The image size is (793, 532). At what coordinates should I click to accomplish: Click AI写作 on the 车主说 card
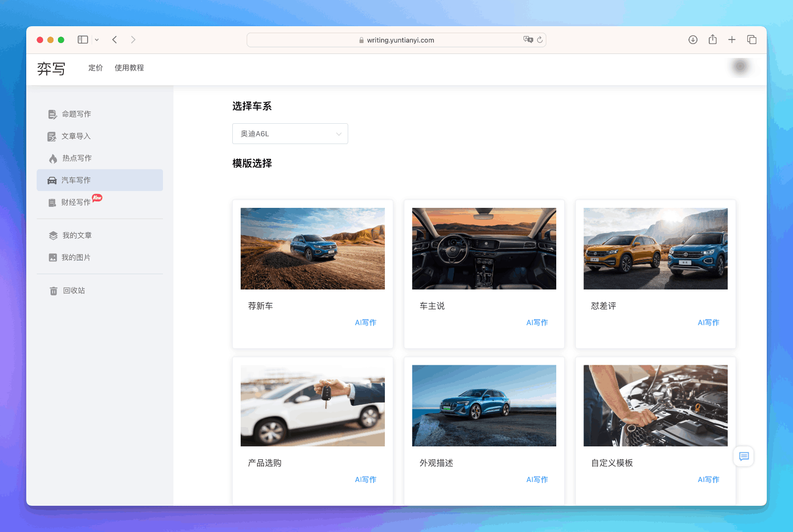pyautogui.click(x=537, y=323)
